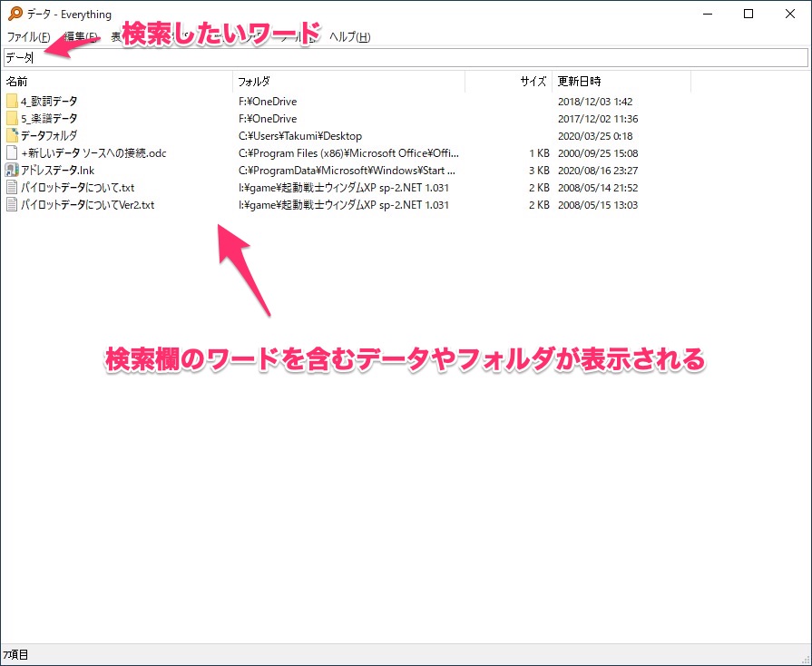Select the 5_楽譜データ folder icon

click(12, 119)
